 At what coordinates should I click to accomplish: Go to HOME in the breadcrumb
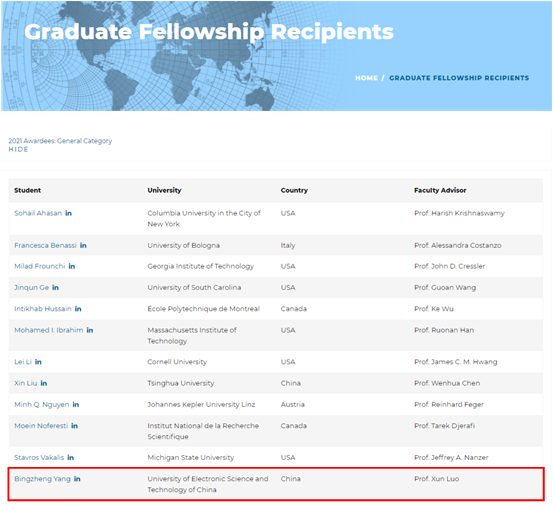(x=366, y=78)
